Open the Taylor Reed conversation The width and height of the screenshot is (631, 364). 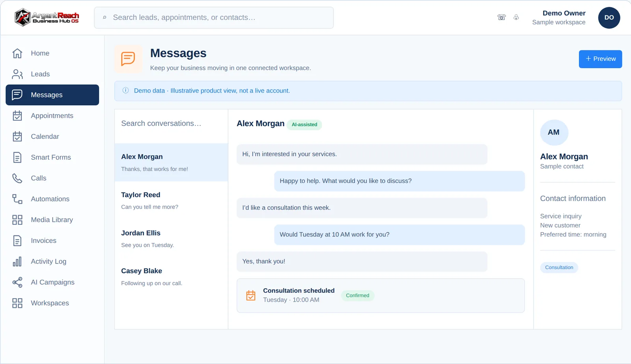(171, 200)
